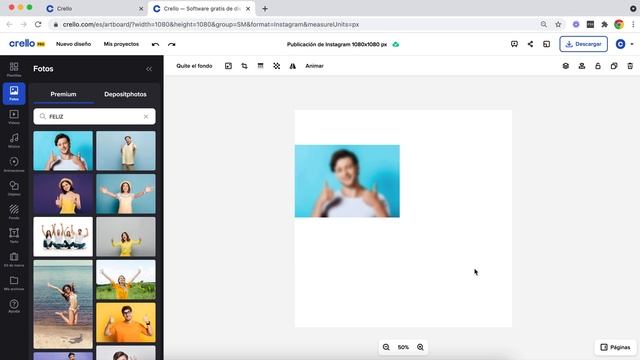Redo the last action
This screenshot has width=640, height=360.
point(171,44)
